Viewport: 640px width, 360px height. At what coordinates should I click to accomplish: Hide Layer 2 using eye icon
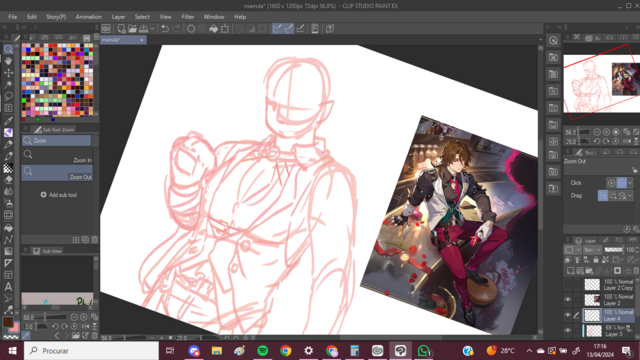568,300
